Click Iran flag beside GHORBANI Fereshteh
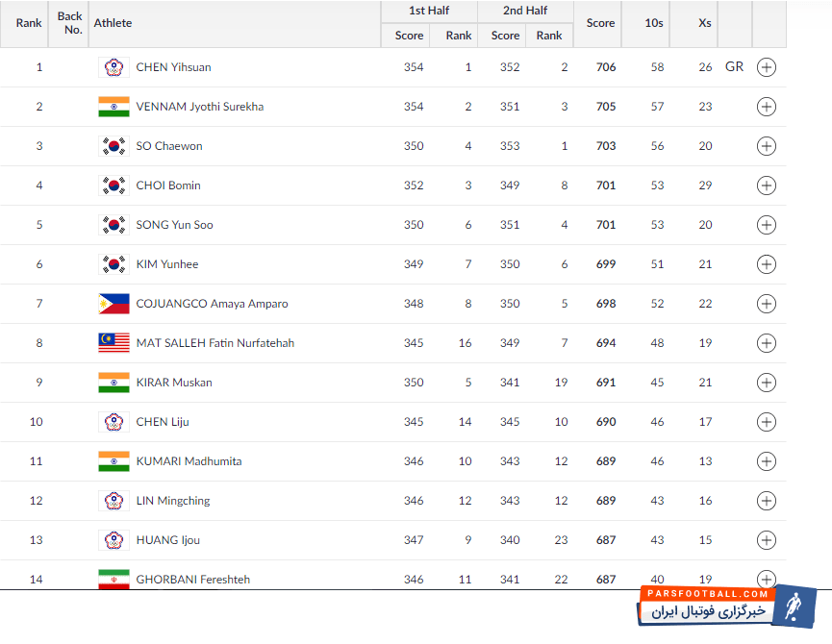This screenshot has width=832, height=644. click(x=113, y=579)
